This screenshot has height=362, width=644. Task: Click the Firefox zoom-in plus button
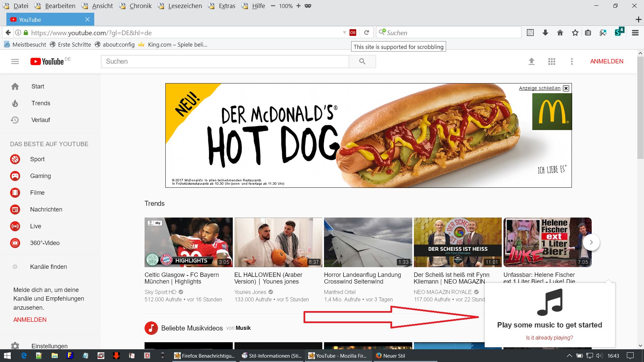(298, 6)
